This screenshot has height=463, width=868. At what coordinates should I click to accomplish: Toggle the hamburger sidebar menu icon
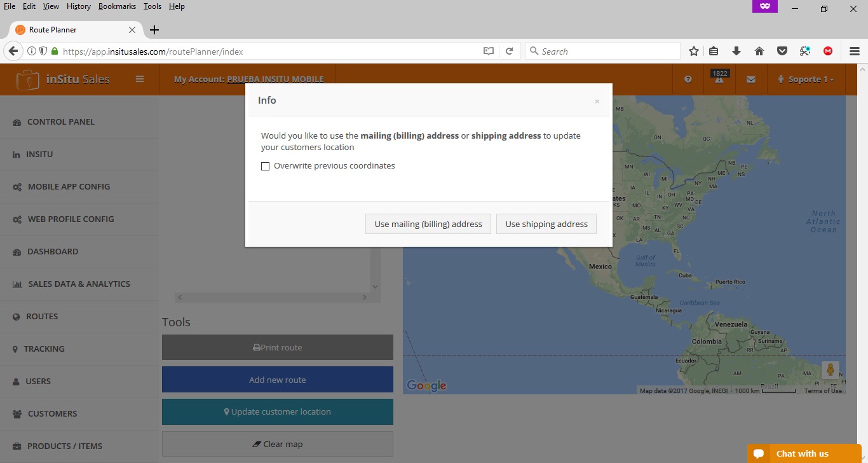point(140,79)
